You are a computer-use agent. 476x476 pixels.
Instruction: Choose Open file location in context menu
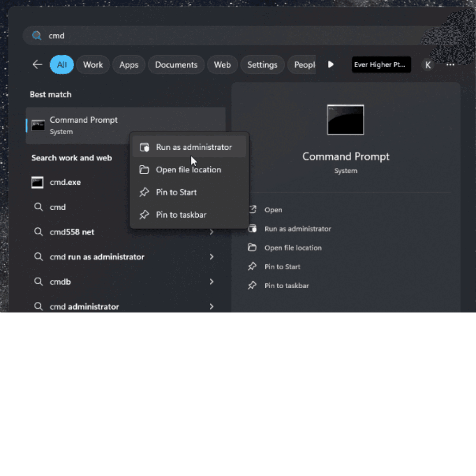[x=188, y=170]
